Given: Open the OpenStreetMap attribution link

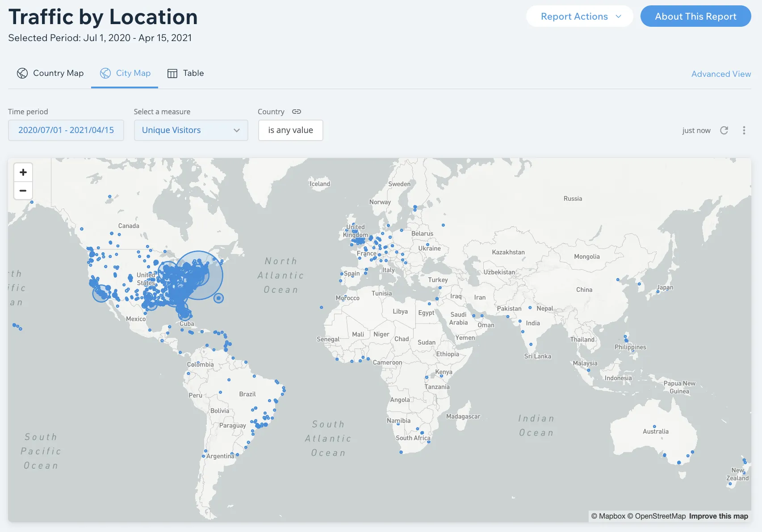Looking at the screenshot, I should click(x=657, y=516).
